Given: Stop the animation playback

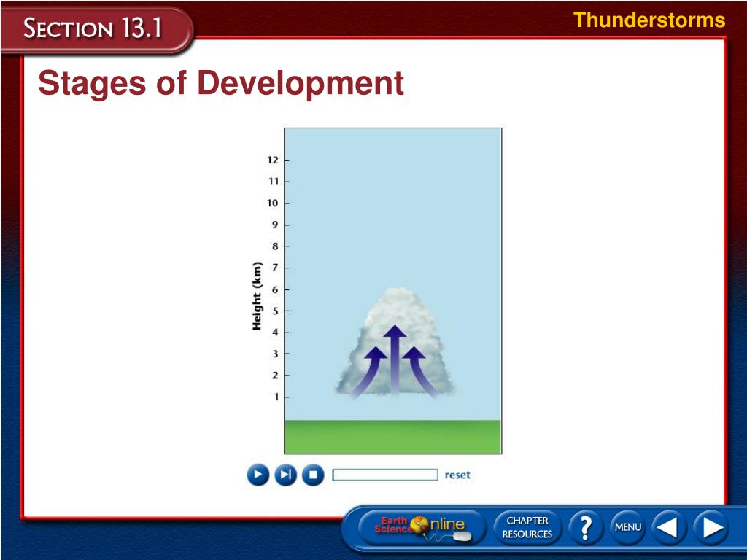Looking at the screenshot, I should point(313,475).
